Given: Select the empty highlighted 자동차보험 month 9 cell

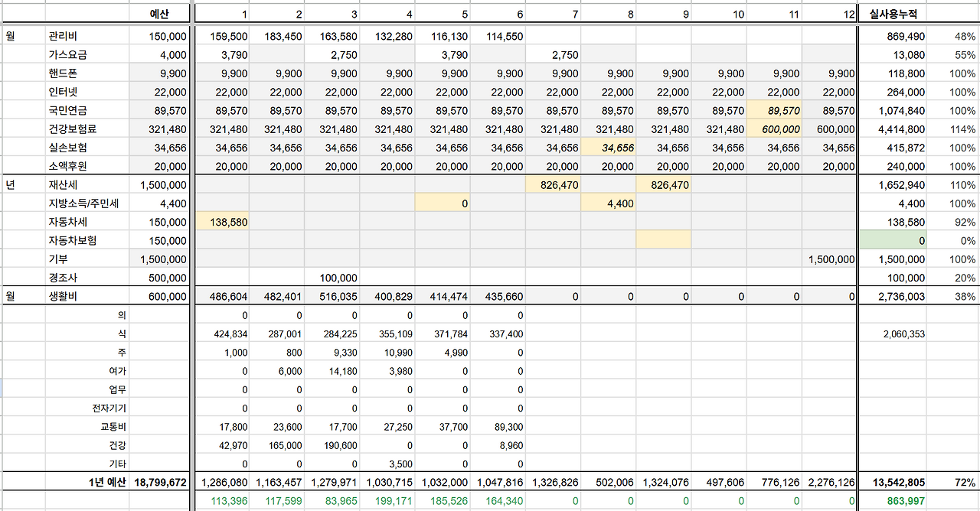Looking at the screenshot, I should pyautogui.click(x=663, y=240).
